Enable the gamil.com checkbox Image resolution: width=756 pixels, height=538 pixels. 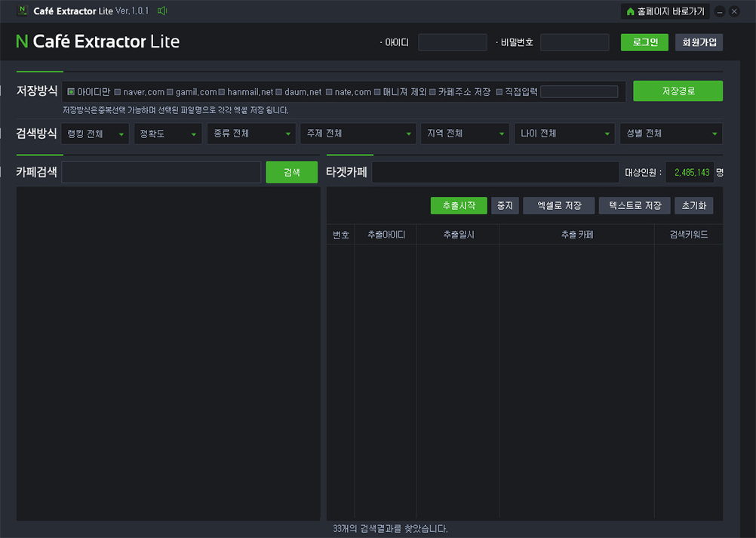(x=170, y=91)
